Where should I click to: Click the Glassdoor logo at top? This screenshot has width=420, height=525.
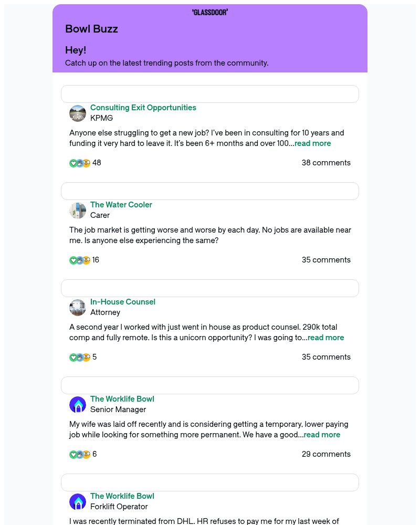point(209,13)
